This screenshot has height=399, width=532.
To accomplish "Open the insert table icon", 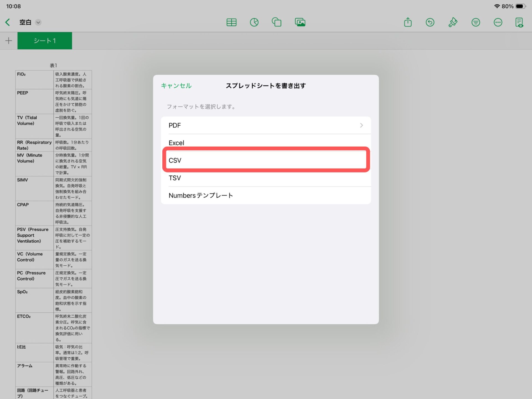I will (x=231, y=22).
